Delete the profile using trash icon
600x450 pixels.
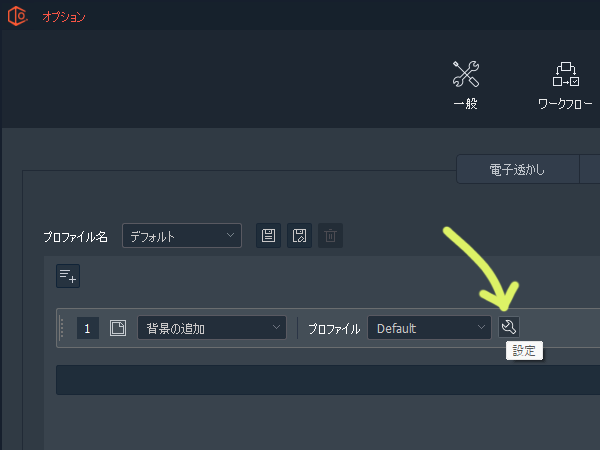(x=330, y=235)
